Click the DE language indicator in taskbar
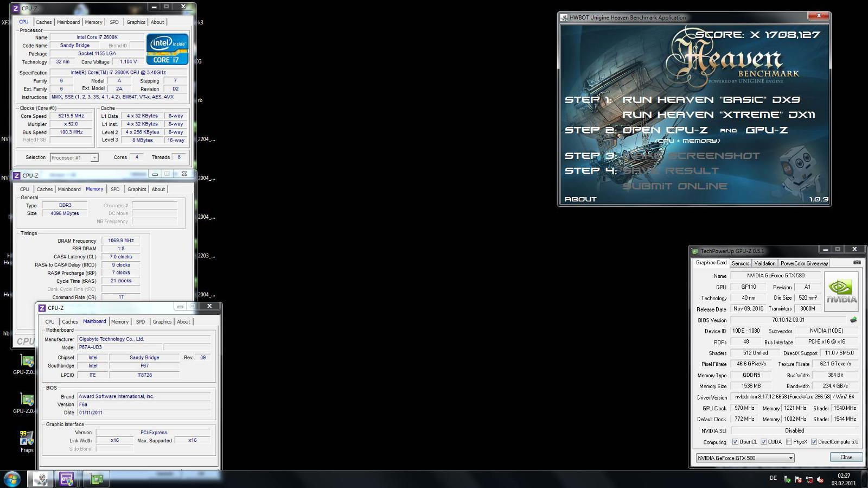 coord(773,478)
